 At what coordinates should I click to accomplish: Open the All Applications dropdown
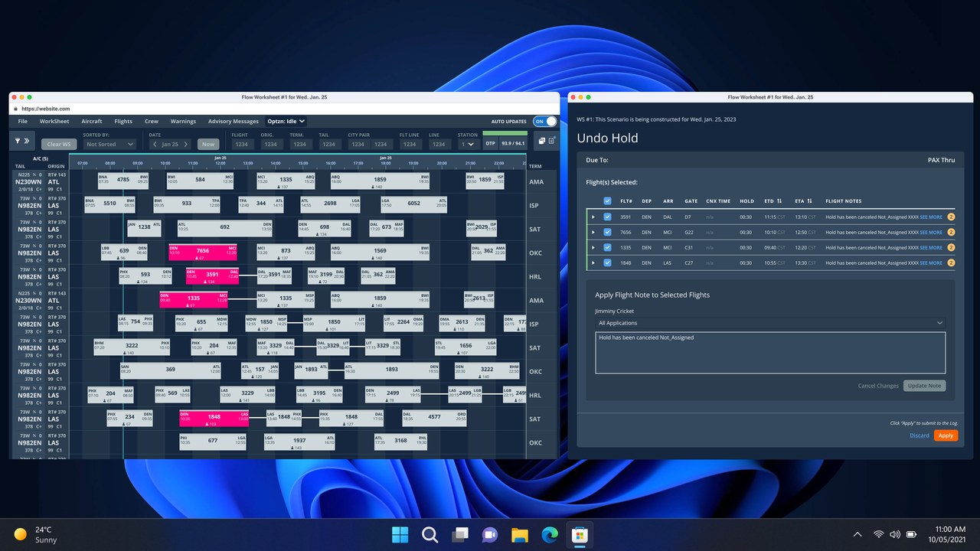coord(770,323)
